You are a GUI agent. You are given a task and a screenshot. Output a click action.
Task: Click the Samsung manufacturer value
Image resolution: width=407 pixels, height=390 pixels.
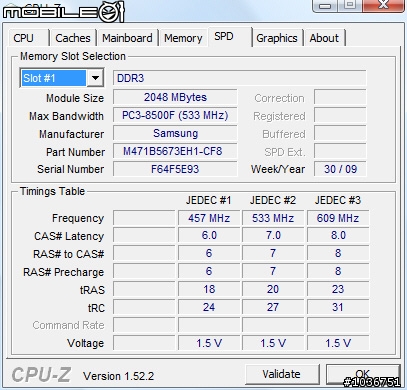pyautogui.click(x=175, y=133)
